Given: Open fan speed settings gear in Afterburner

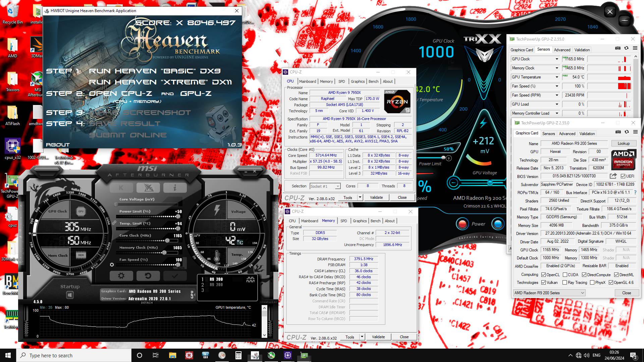Looking at the screenshot, I should point(112,265).
